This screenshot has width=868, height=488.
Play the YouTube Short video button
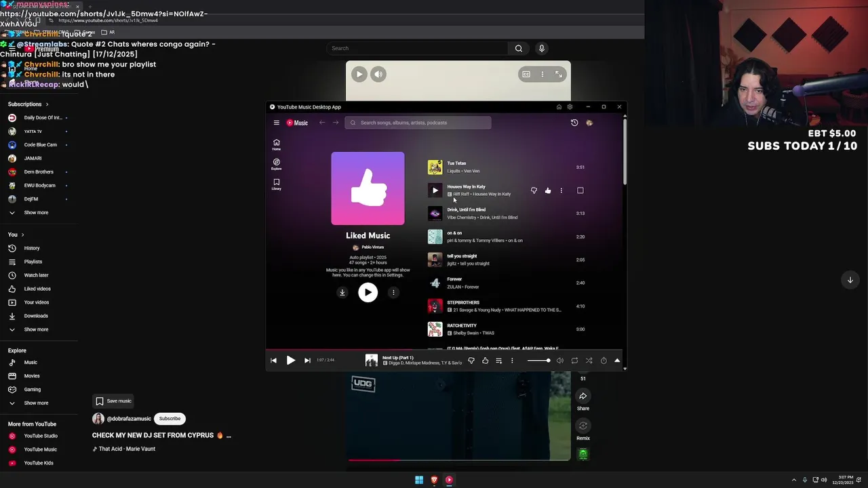pyautogui.click(x=359, y=75)
